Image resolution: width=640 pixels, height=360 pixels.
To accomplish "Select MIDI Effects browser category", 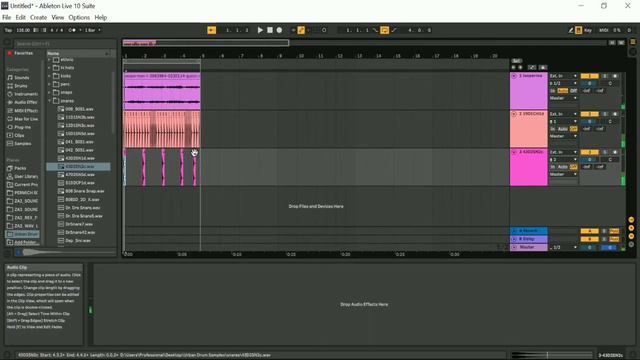I will 25,111.
